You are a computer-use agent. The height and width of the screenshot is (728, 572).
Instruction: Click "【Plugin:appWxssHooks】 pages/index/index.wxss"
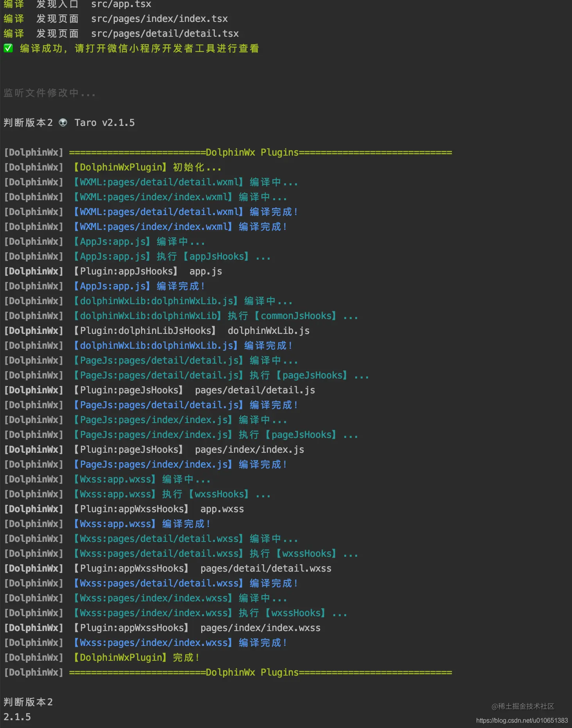point(197,628)
